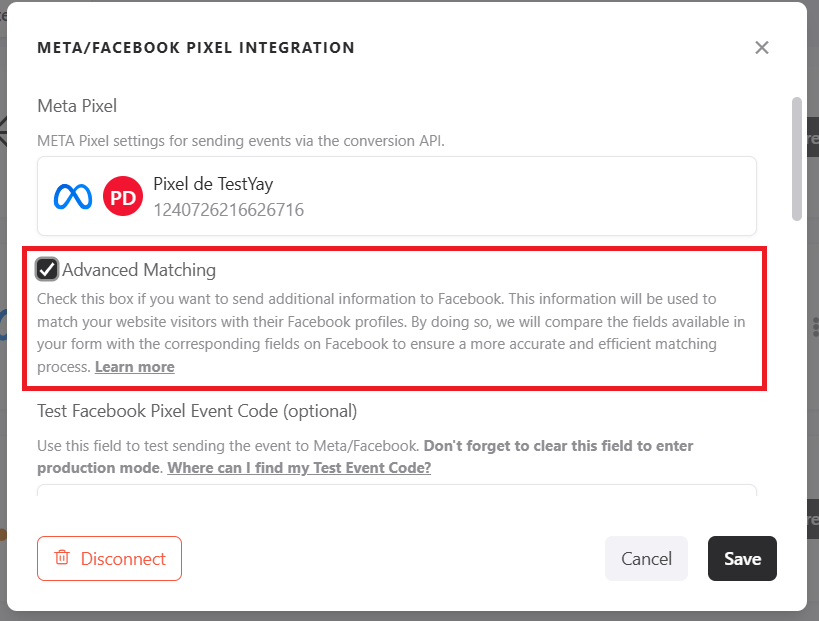Focus the Test Event Code input field
Image resolution: width=819 pixels, height=621 pixels.
396,491
